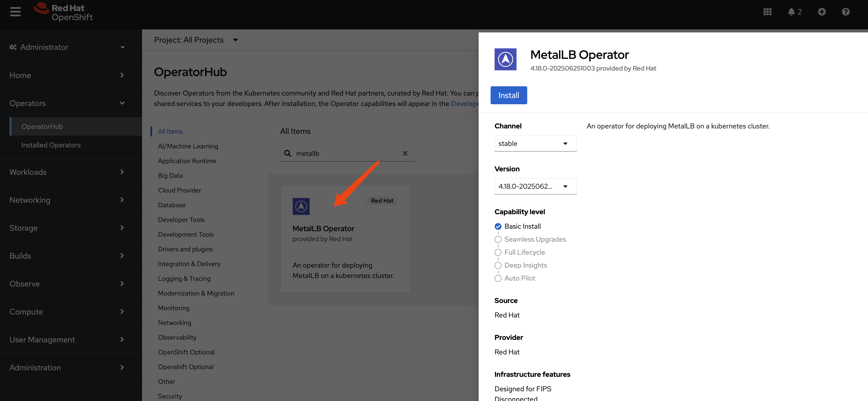Open the Channel stable dropdown
This screenshot has height=401, width=868.
pos(535,144)
